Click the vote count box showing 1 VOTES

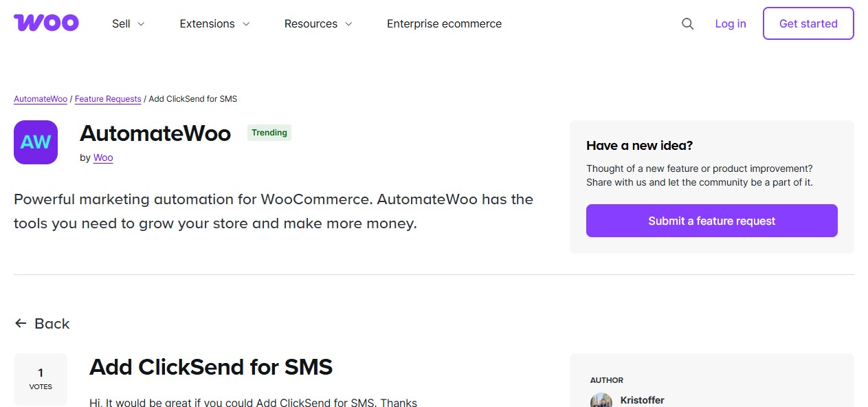point(40,379)
